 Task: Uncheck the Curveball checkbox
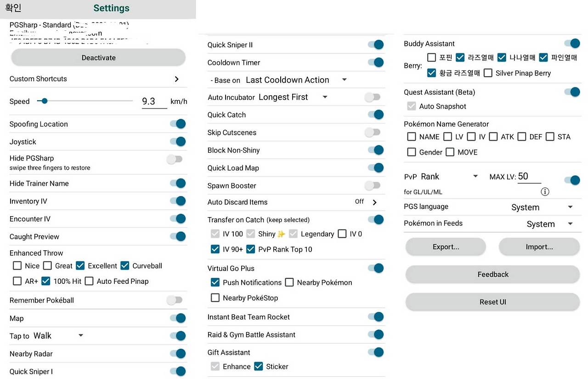point(125,266)
